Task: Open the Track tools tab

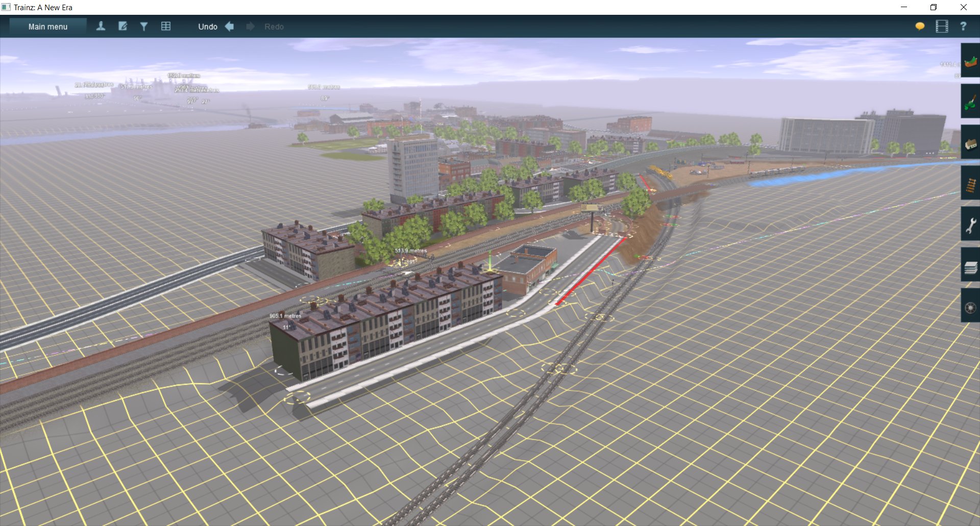Action: click(x=970, y=183)
